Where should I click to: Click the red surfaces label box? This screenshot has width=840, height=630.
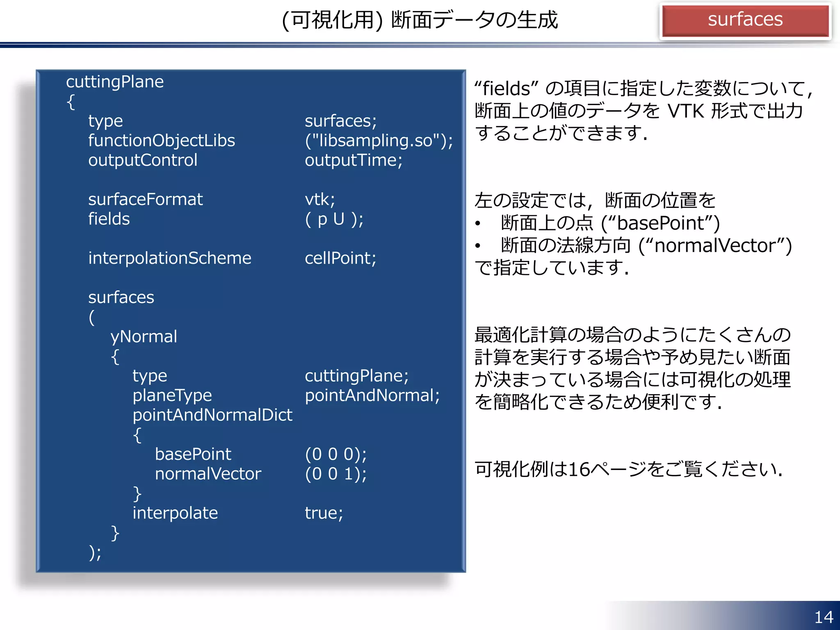click(745, 21)
